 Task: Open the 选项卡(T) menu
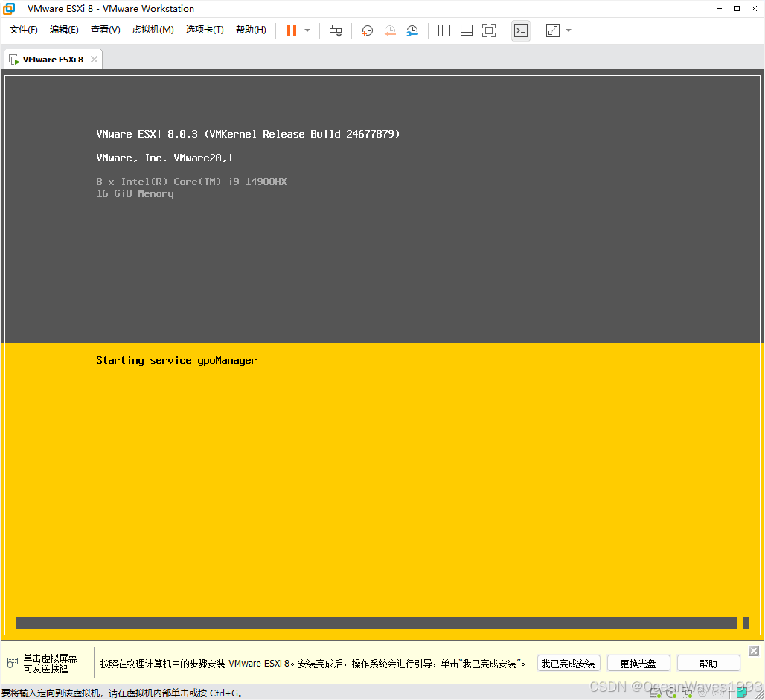(205, 30)
